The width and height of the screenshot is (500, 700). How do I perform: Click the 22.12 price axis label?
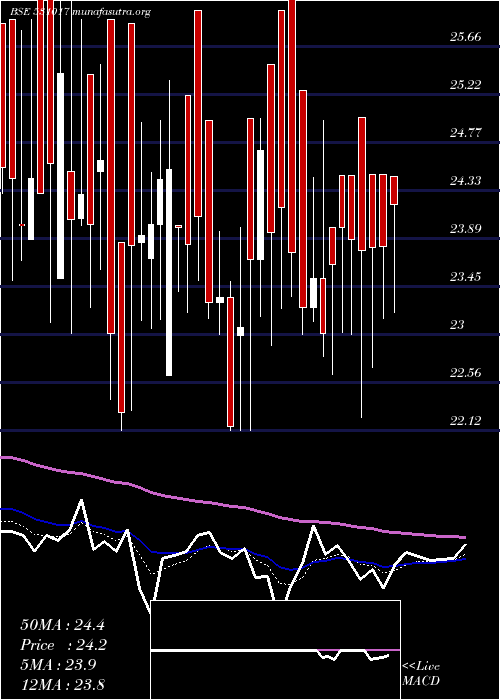coord(465,420)
